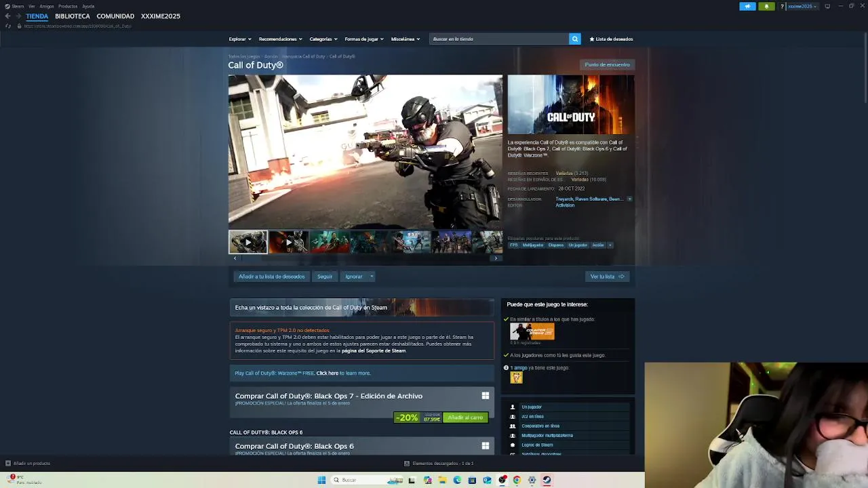This screenshot has width=868, height=488.
Task: Click Añadir a tu lista de deseados
Action: pyautogui.click(x=271, y=277)
